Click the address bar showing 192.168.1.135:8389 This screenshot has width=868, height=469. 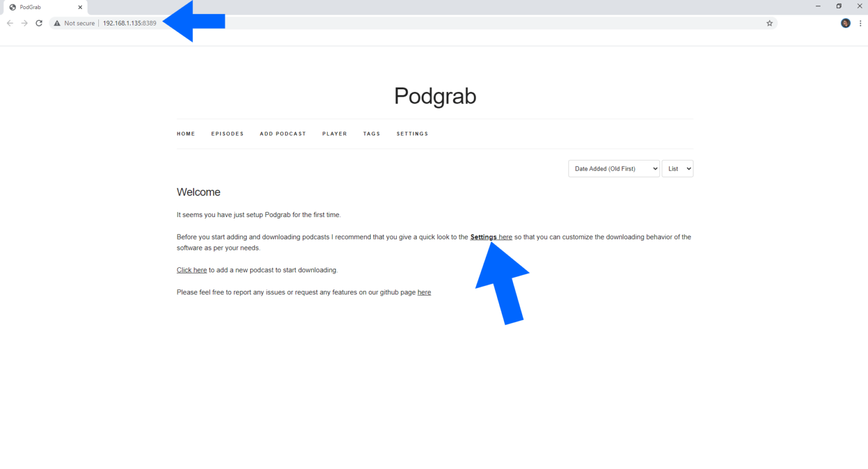tap(129, 23)
